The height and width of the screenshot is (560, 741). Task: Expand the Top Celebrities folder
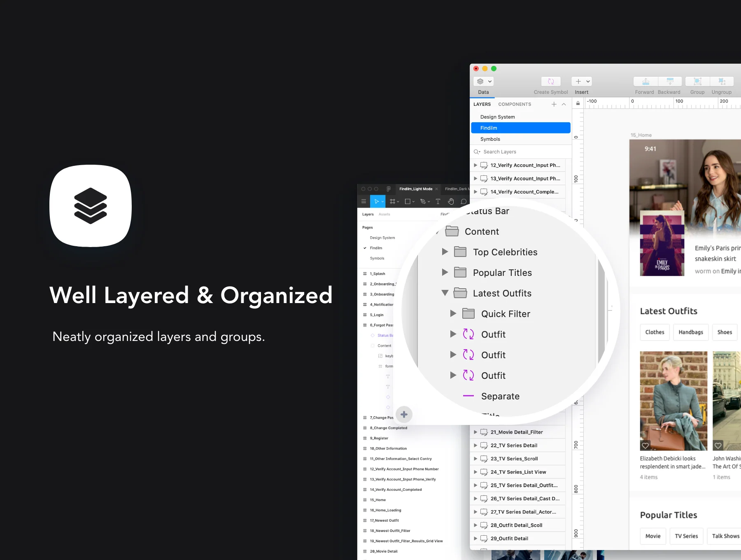point(445,252)
